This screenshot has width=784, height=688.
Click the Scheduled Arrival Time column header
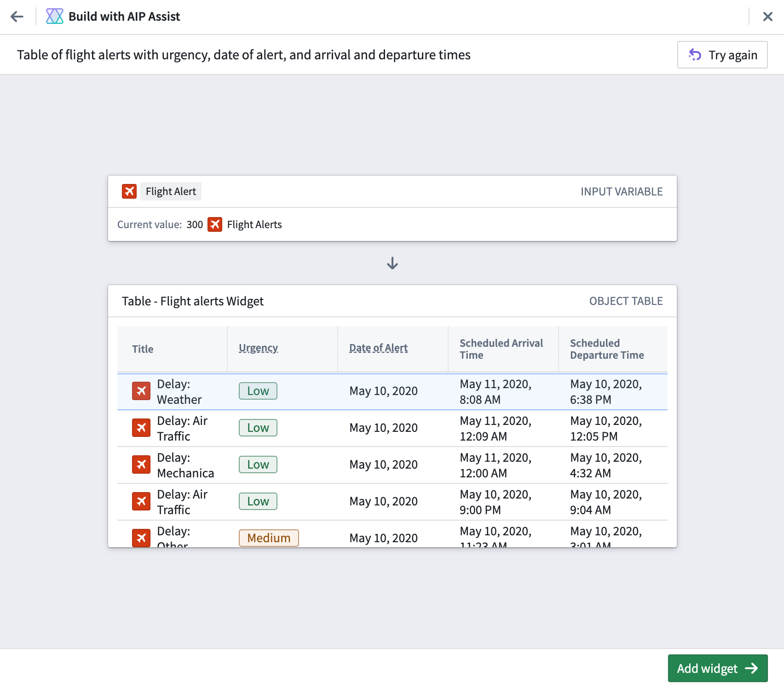(x=502, y=349)
